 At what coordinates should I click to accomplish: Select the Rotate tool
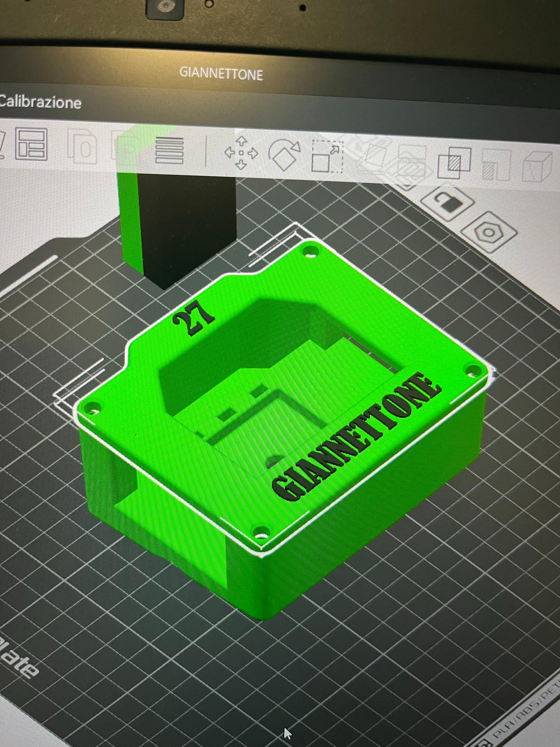[x=285, y=155]
